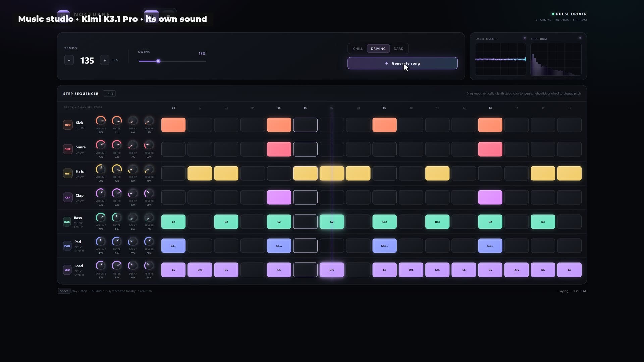Click the Generate song button

coord(402,63)
